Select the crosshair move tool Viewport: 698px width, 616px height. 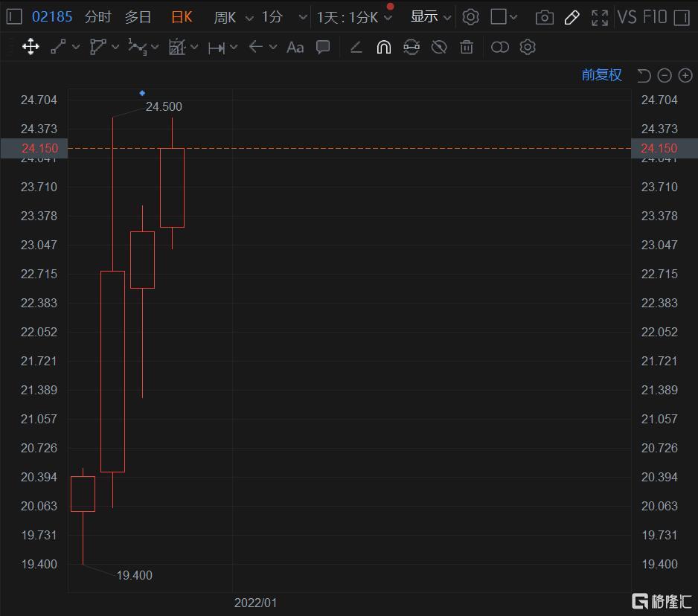(31, 47)
